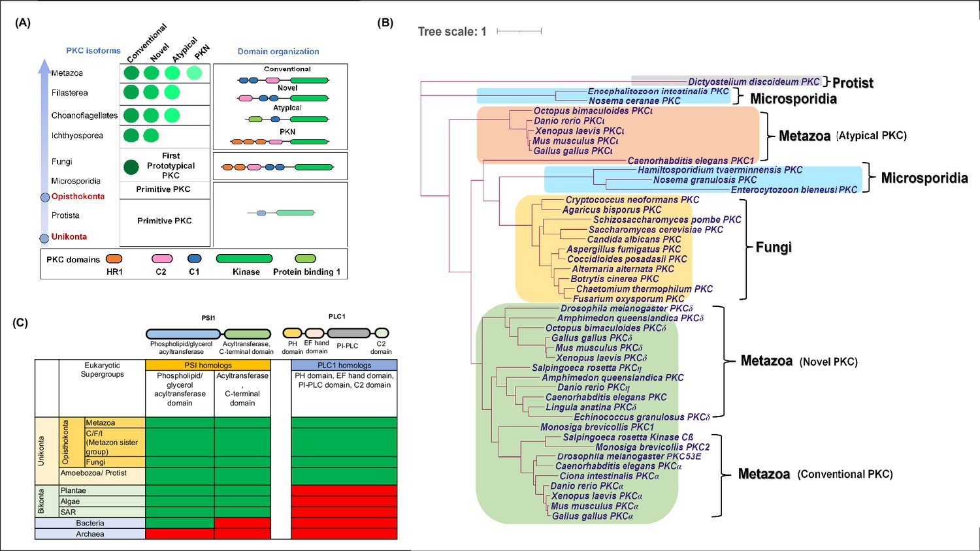Select Gallus gallus PKCα tree leaf
Image resolution: width=980 pixels, height=551 pixels.
(x=593, y=516)
